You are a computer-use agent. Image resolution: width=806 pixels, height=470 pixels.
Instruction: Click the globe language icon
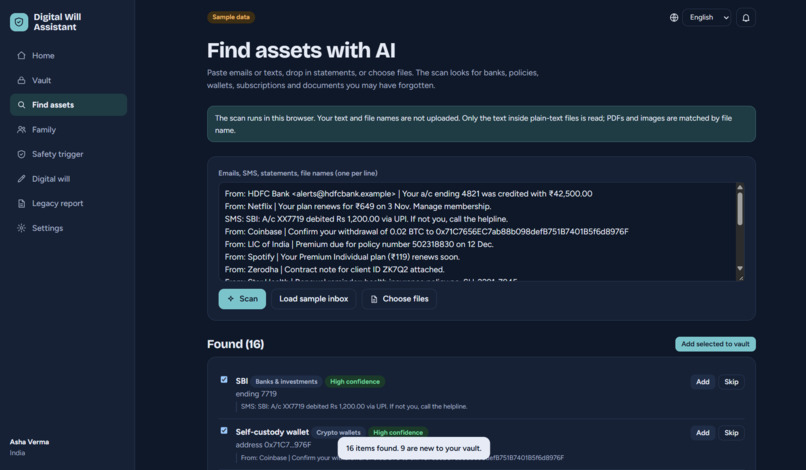pos(673,17)
